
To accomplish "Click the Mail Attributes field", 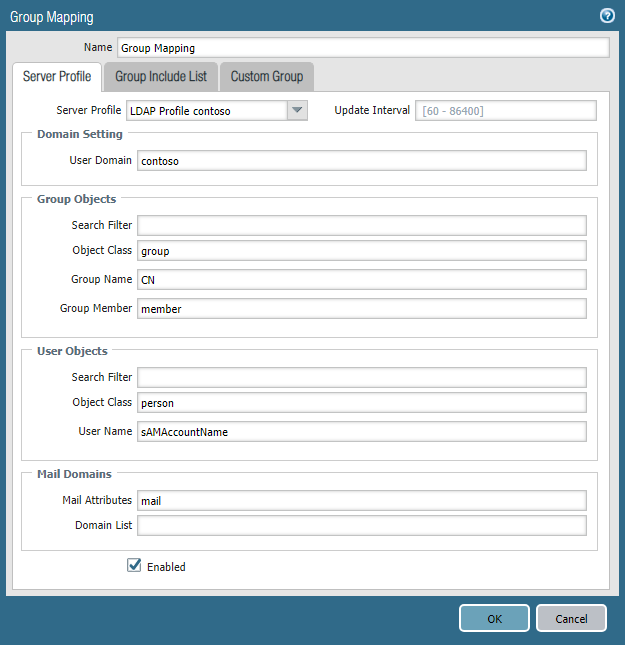I will point(362,501).
